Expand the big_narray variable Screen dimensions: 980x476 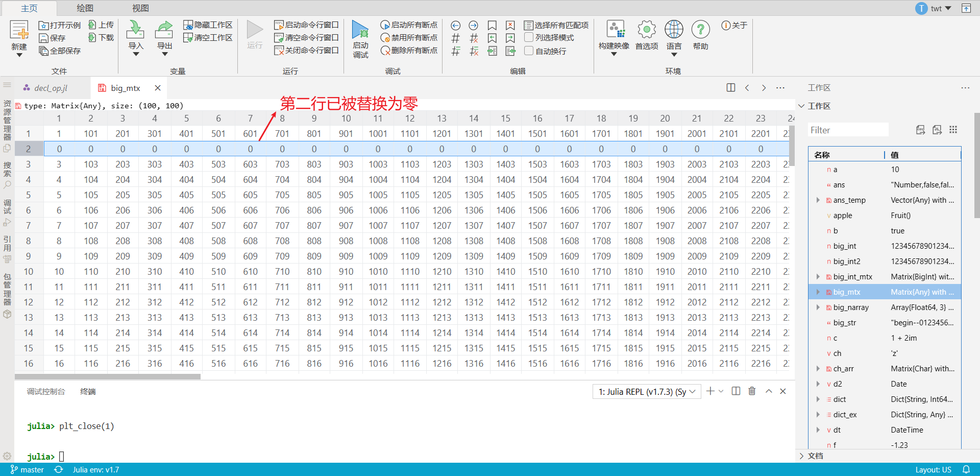[x=818, y=307]
